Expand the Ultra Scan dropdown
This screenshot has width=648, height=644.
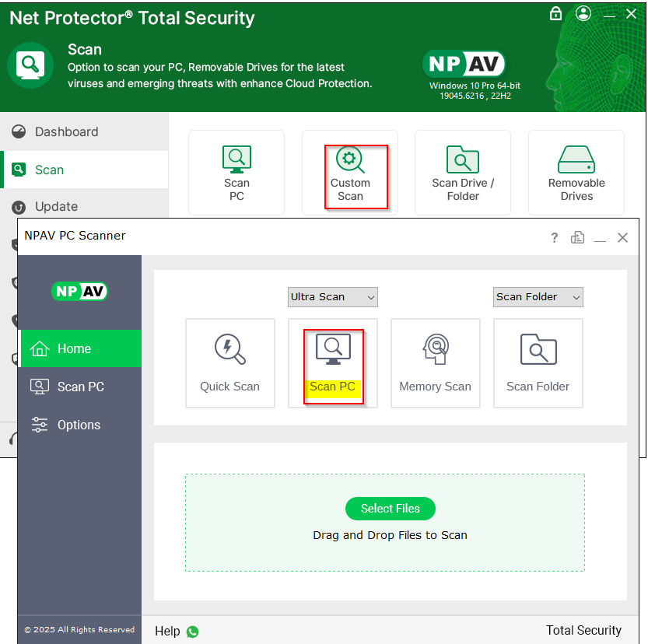pyautogui.click(x=333, y=297)
